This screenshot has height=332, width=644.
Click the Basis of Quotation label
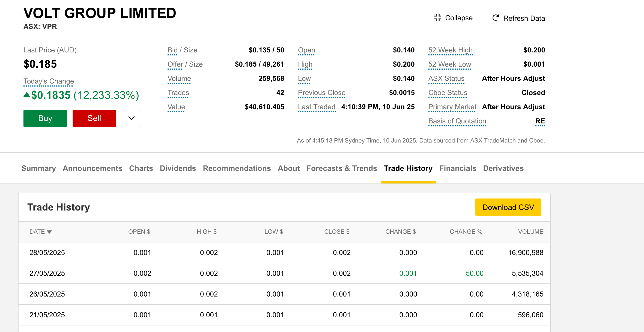point(457,121)
